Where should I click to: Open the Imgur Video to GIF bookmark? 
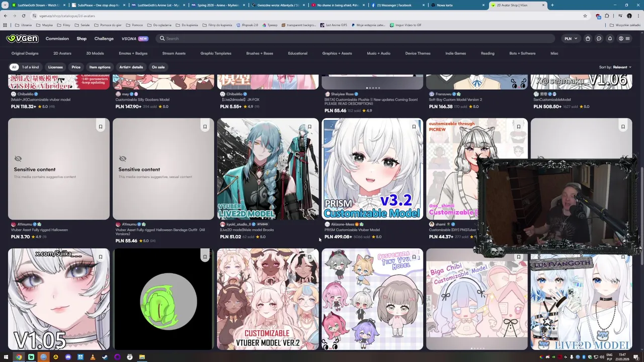(406, 25)
